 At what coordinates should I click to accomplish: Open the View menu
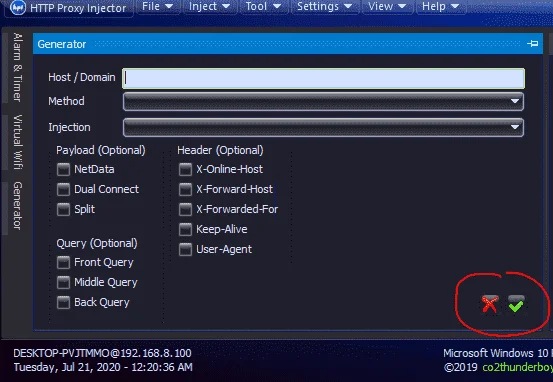(x=387, y=6)
